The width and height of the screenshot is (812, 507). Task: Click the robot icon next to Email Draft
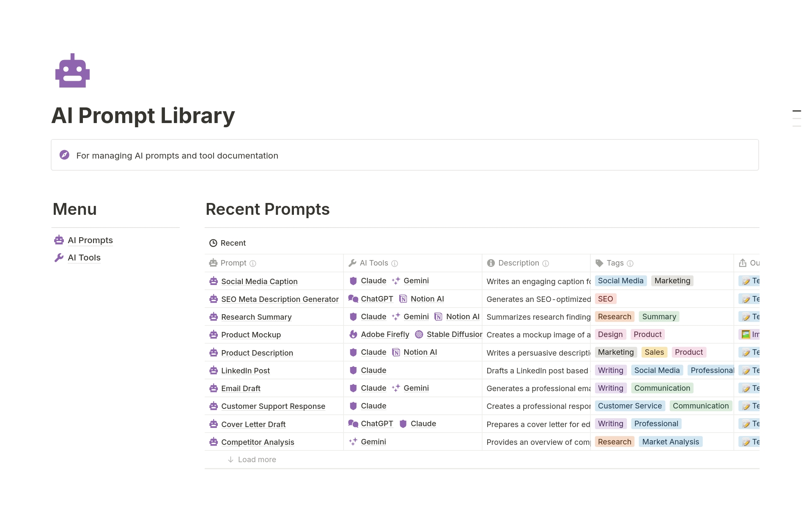click(x=214, y=388)
